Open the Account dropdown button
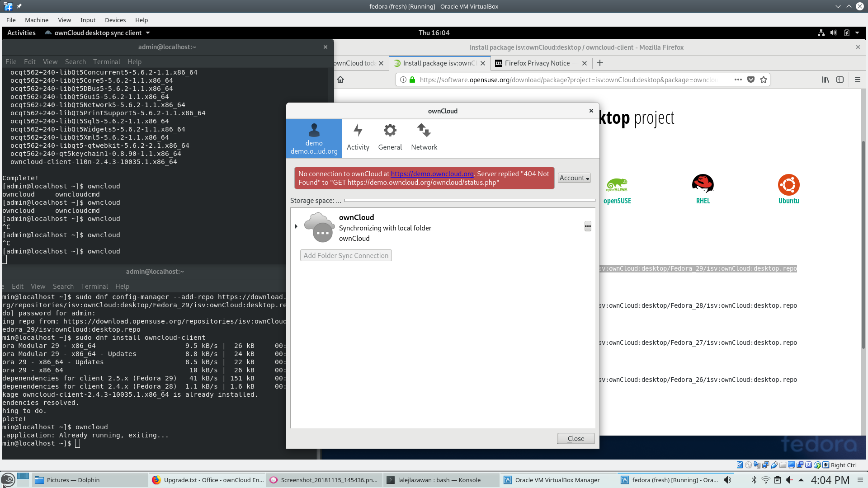 point(574,178)
